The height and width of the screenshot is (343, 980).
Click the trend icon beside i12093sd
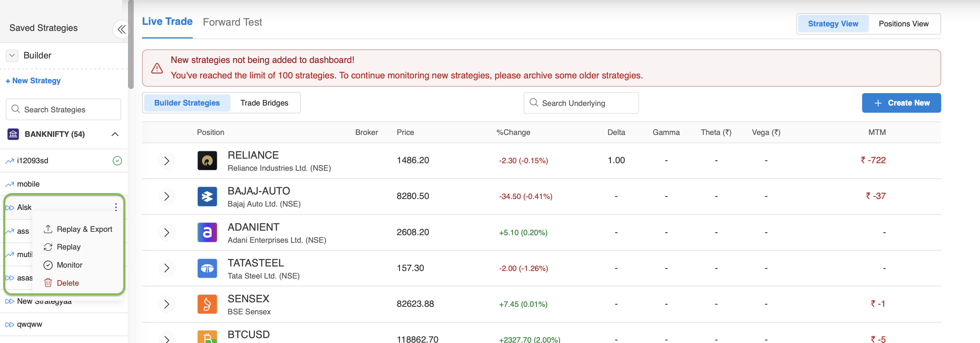click(9, 161)
